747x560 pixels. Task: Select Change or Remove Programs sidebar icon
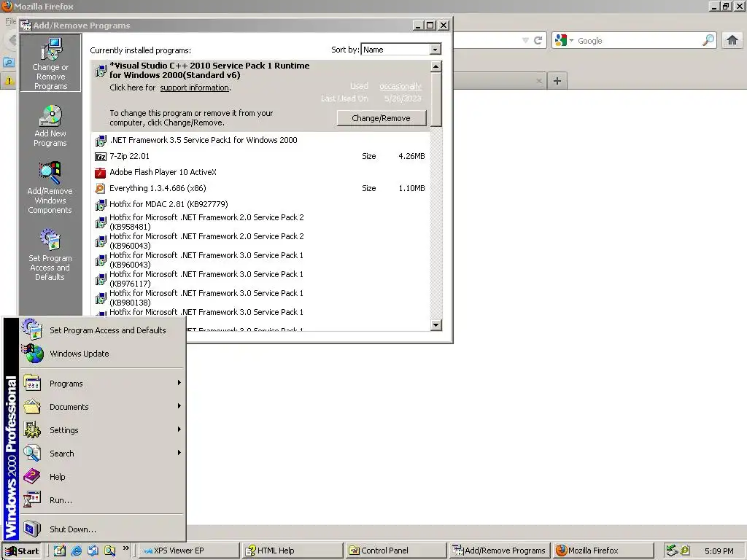[50, 63]
